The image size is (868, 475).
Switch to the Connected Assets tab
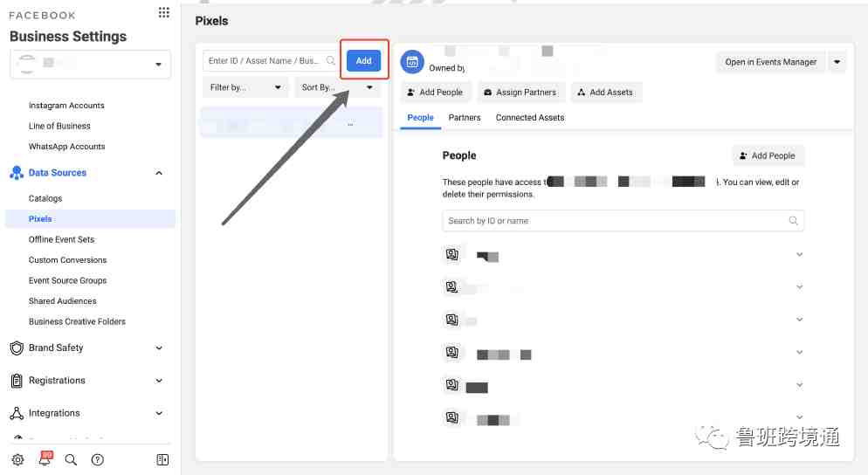(x=530, y=117)
